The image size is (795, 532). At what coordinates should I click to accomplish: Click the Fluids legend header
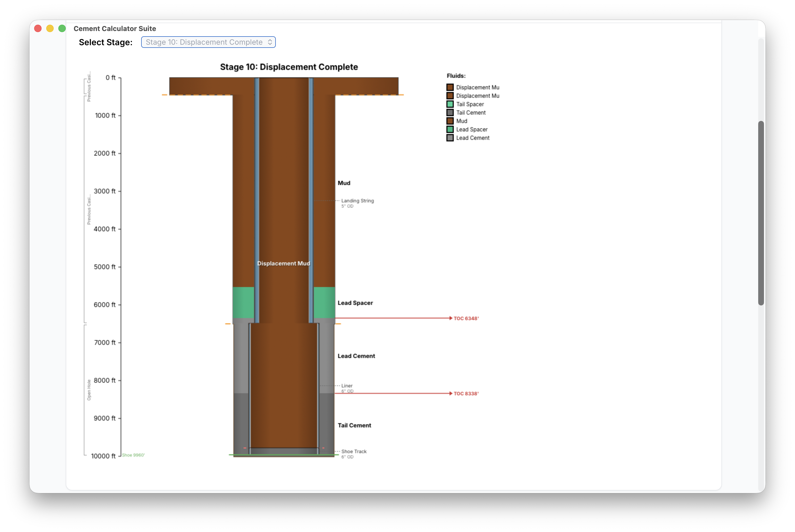pos(456,76)
